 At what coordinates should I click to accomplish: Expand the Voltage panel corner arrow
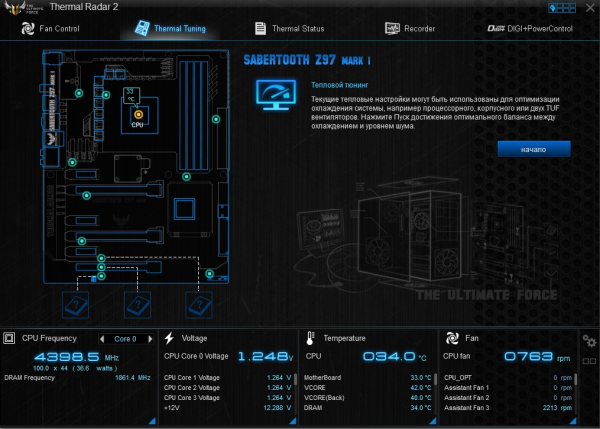(292, 421)
